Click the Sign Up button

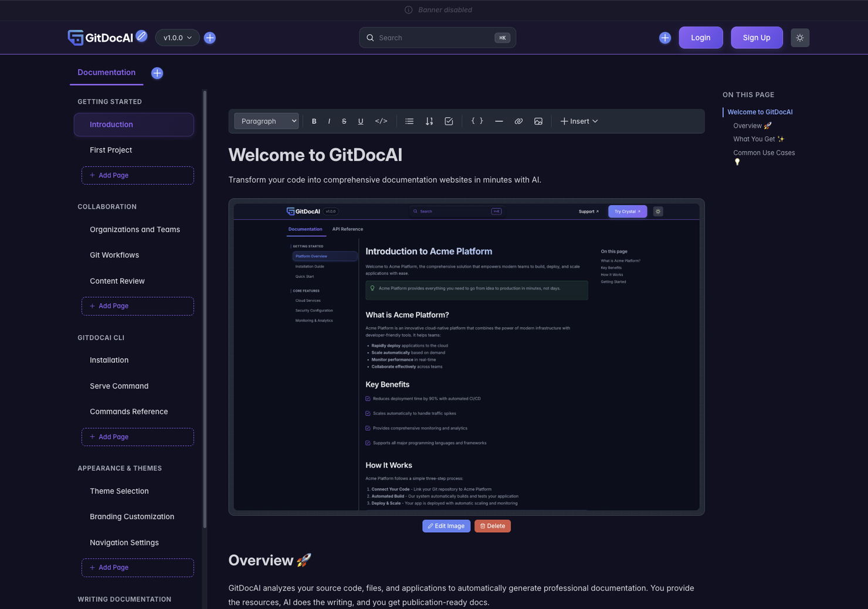click(756, 38)
